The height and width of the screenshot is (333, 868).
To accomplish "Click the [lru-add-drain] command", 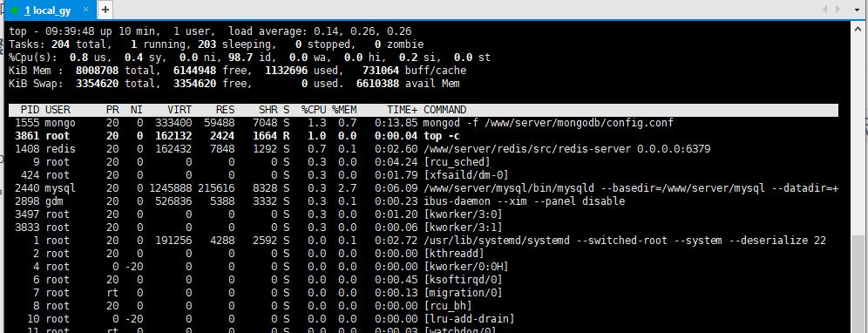I will (x=469, y=318).
